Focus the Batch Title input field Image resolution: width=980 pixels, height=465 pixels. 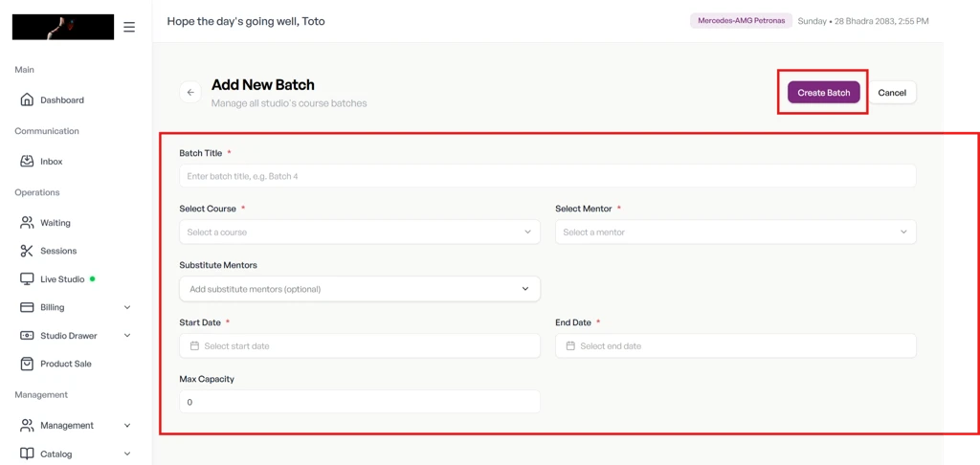coord(547,176)
